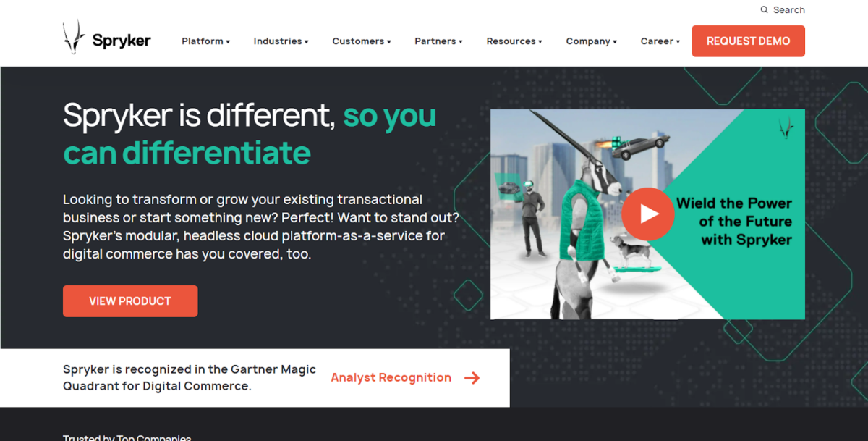The height and width of the screenshot is (441, 868).
Task: Expand the Partners menu
Action: point(438,41)
